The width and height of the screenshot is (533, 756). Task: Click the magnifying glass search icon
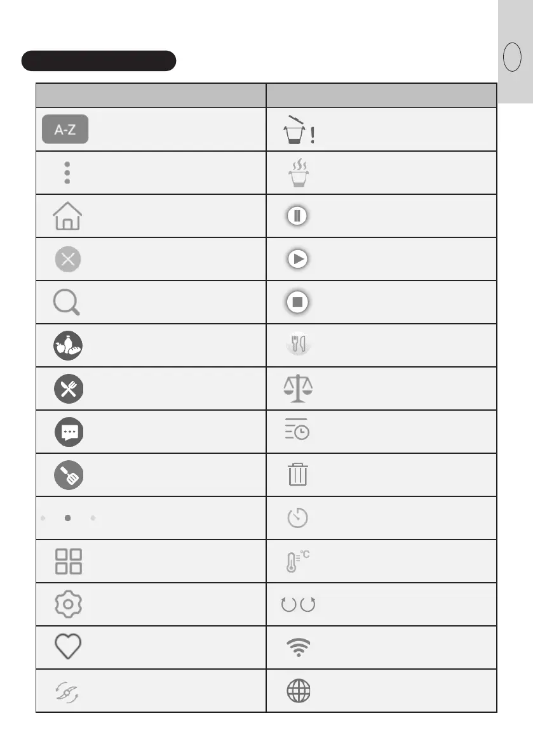point(67,302)
